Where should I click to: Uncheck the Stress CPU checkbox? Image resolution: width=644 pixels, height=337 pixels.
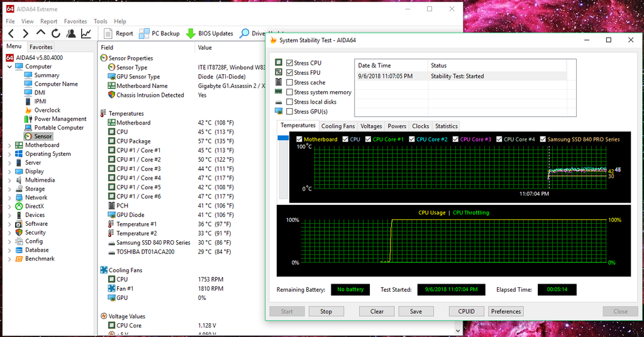[x=289, y=63]
